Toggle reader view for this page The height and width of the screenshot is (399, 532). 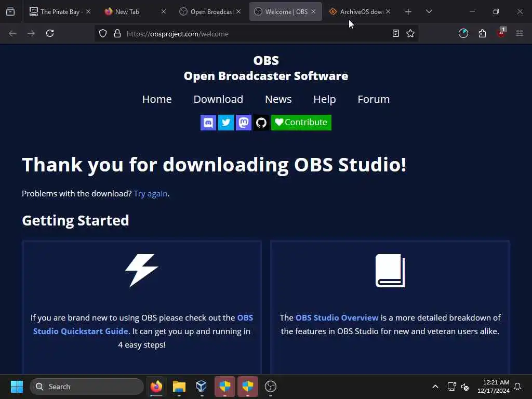395,33
